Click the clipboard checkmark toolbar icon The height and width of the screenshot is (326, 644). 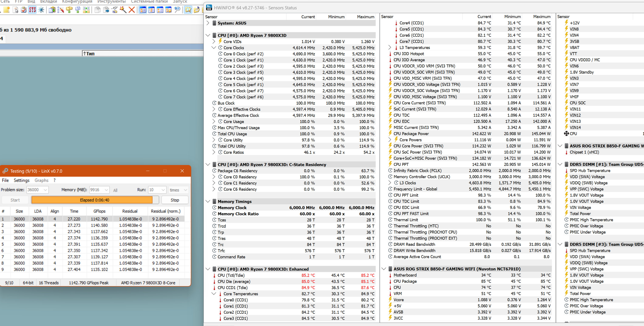coord(24,10)
